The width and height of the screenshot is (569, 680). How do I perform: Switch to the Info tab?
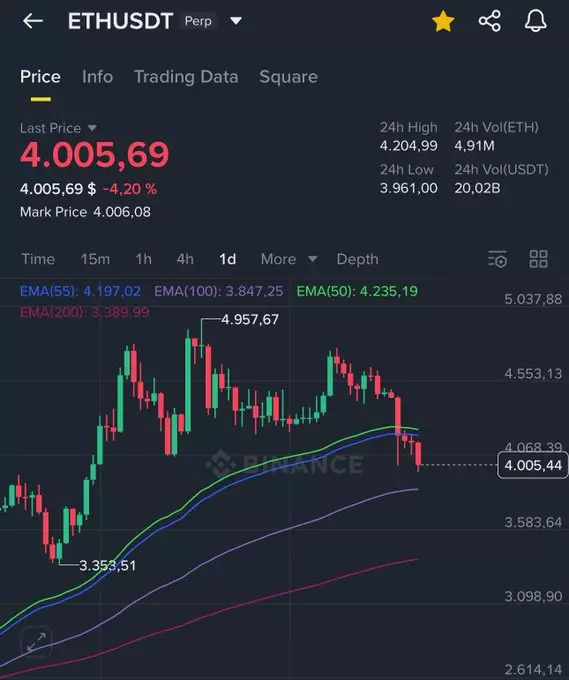(97, 77)
